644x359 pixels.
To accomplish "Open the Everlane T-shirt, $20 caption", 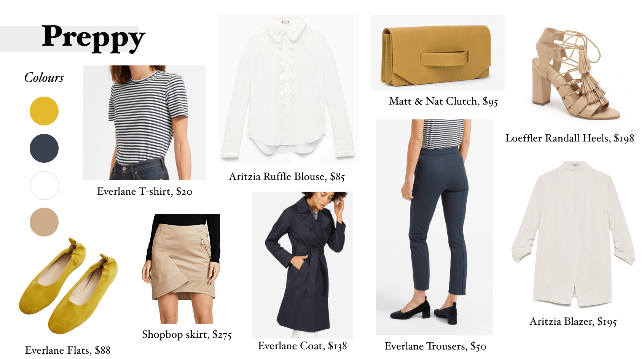I will pos(145,191).
